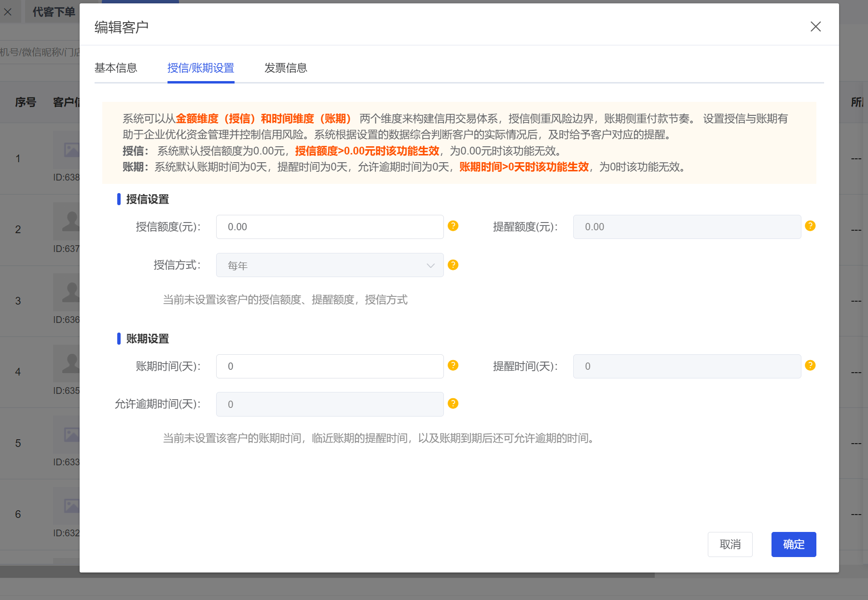Select the 授信/账期设置 tab
The height and width of the screenshot is (600, 868).
point(201,68)
